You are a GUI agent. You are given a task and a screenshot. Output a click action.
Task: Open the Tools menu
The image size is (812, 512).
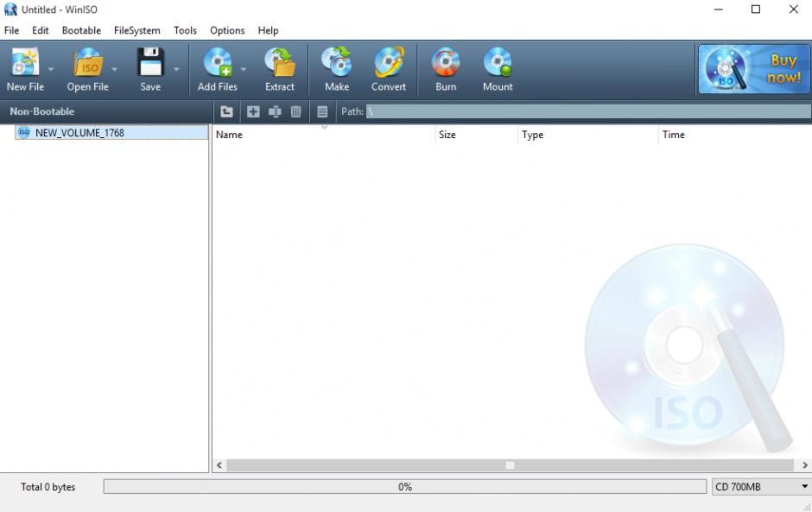(185, 30)
